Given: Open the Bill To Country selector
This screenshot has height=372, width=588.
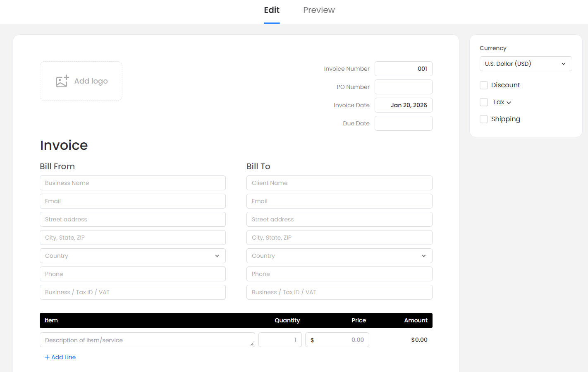Looking at the screenshot, I should point(339,256).
